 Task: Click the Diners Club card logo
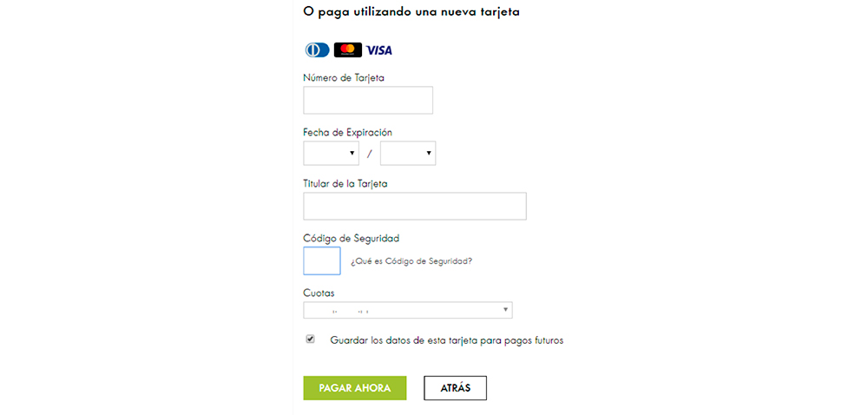coord(317,50)
